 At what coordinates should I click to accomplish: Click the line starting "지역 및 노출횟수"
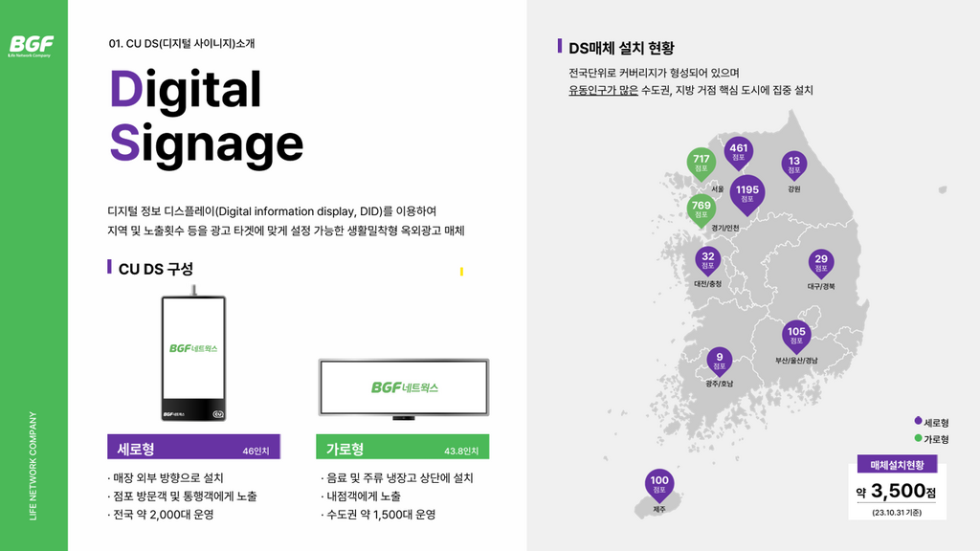(285, 231)
